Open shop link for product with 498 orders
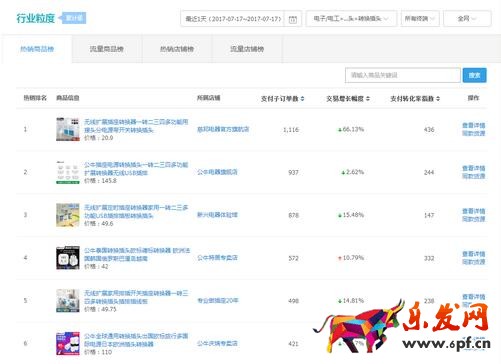501x364 pixels. pos(218,300)
